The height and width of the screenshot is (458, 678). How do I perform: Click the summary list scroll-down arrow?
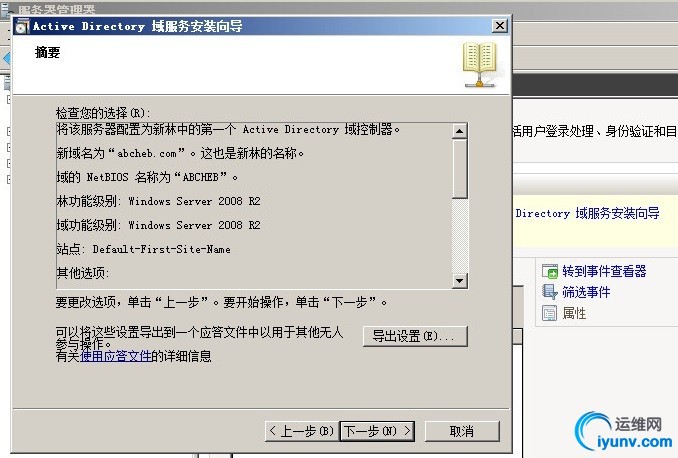460,281
